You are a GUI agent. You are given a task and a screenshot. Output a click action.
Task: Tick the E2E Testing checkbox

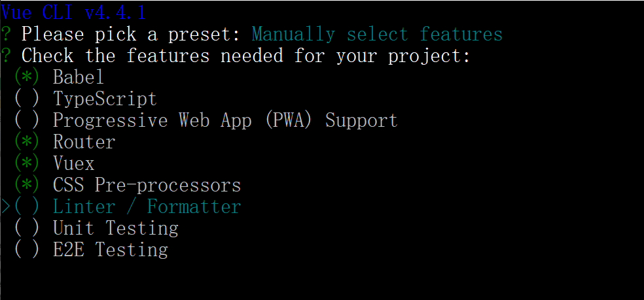[x=26, y=250]
